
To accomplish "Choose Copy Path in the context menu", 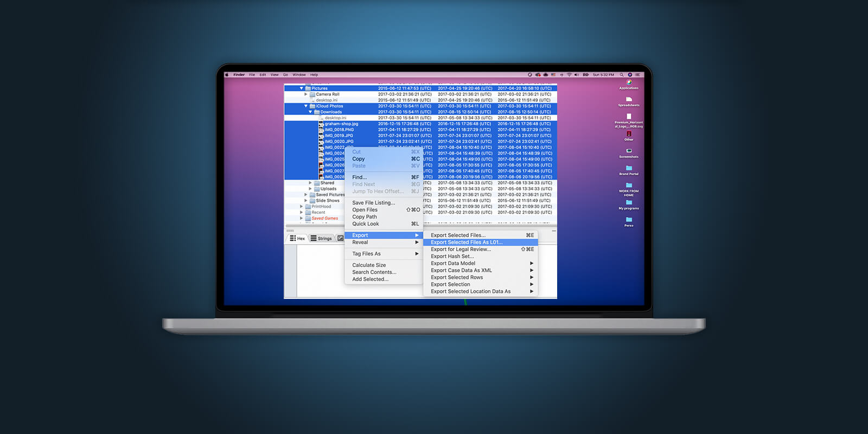I will click(x=384, y=217).
